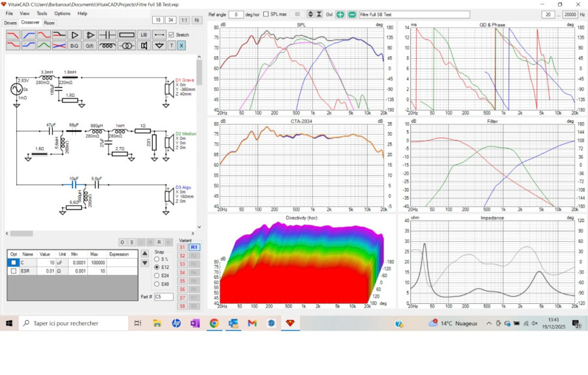Select the E24 snap radio button
This screenshot has width=588, height=375.
coord(157,276)
